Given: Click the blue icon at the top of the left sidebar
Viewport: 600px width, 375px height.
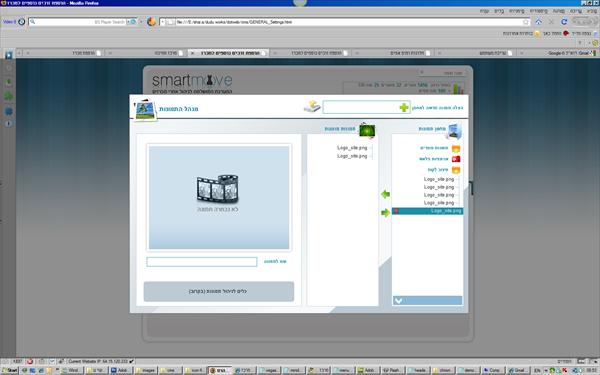Looking at the screenshot, I should [8, 55].
